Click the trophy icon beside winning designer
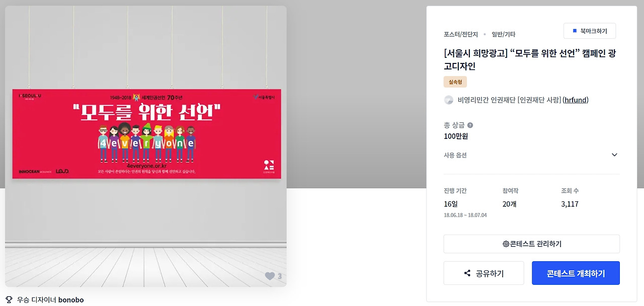 click(9, 299)
